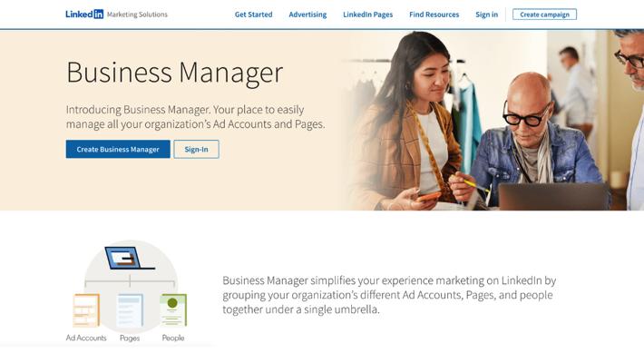
Task: Open the Get Started menu
Action: (253, 15)
